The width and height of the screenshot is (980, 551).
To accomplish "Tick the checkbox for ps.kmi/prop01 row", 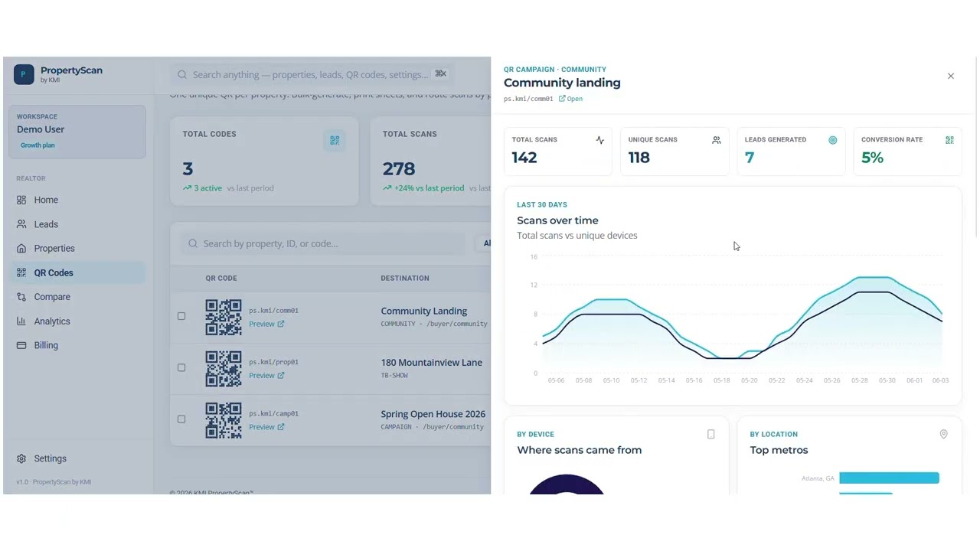I will [181, 367].
